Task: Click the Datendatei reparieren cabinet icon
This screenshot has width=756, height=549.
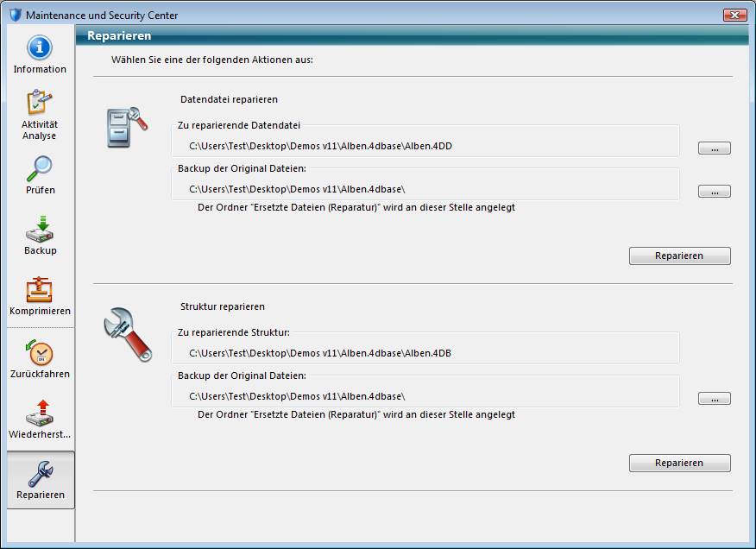Action: pyautogui.click(x=127, y=128)
